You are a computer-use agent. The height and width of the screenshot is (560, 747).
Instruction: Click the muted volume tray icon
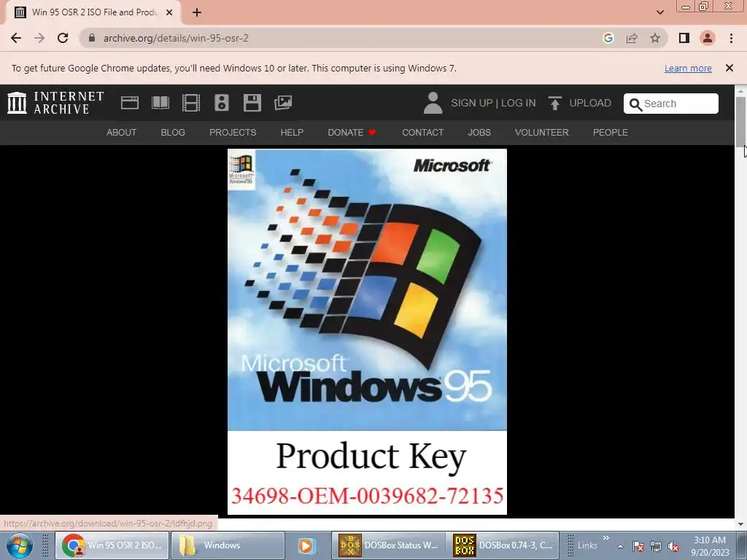pos(673,546)
